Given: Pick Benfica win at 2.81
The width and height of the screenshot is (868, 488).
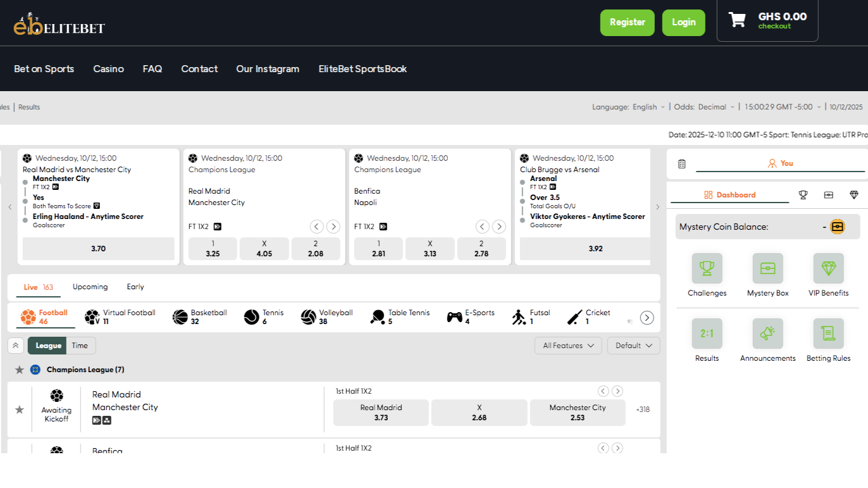Looking at the screenshot, I should point(379,249).
